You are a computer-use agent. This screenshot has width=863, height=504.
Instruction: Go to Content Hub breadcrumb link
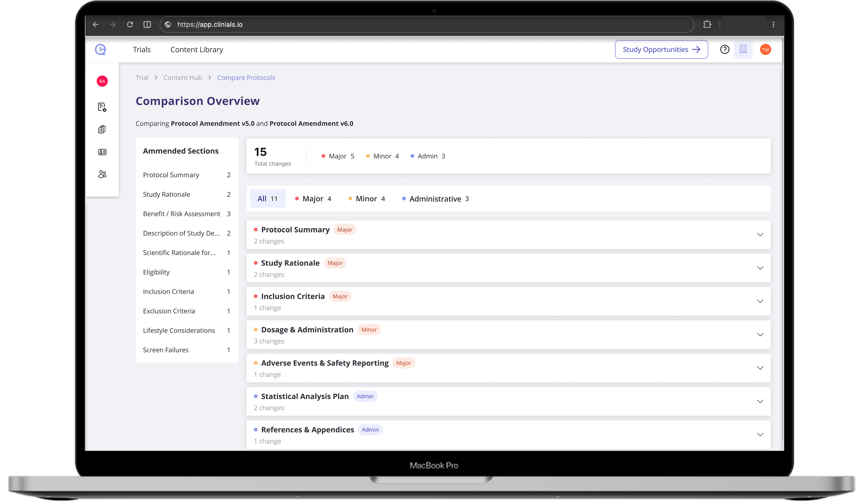[x=183, y=78]
